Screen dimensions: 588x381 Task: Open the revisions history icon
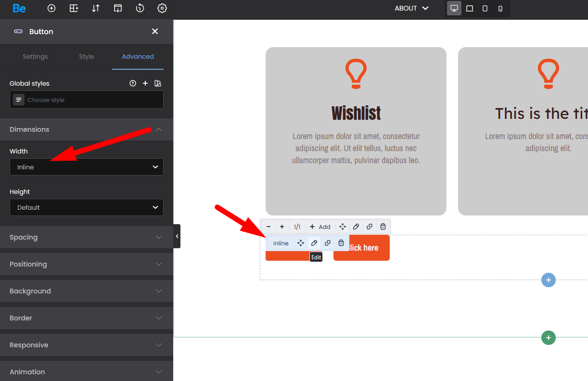click(x=140, y=8)
